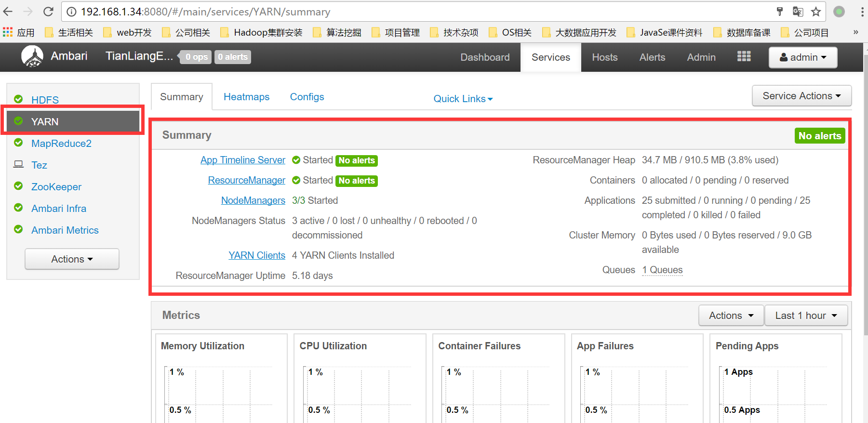Open the YARN Clients link

tap(257, 255)
